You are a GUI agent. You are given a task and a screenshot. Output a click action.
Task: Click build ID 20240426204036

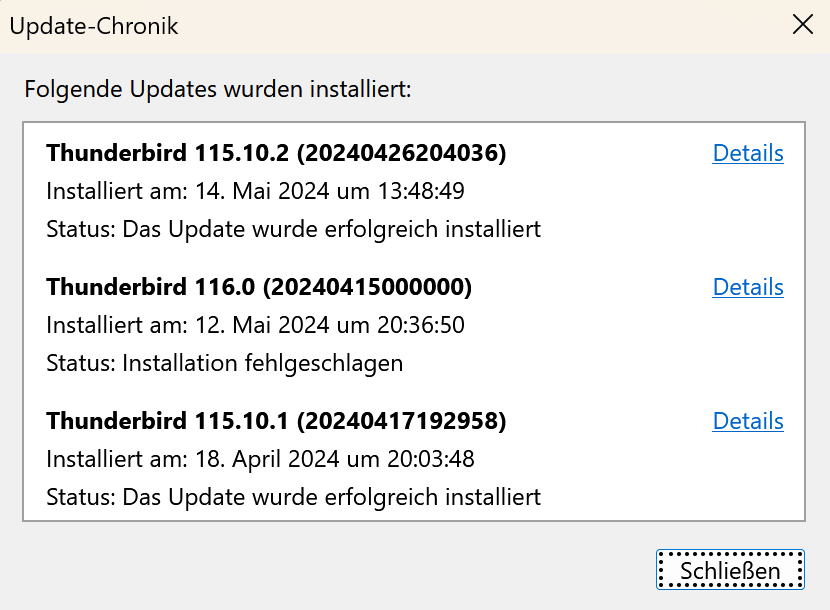tap(401, 153)
